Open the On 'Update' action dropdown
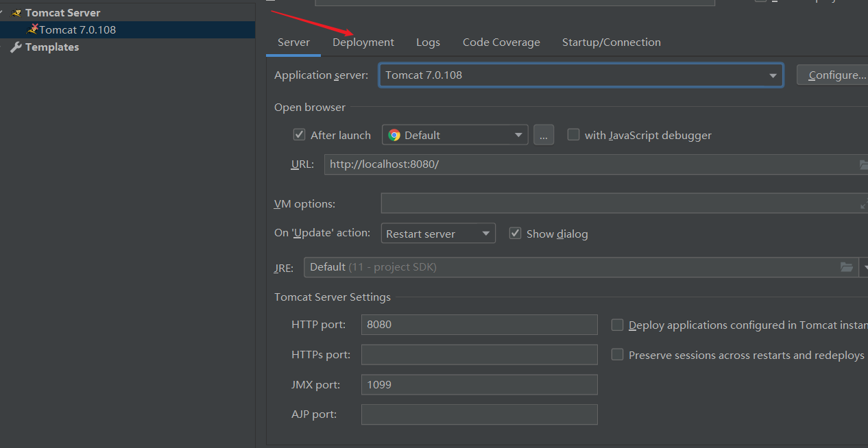This screenshot has width=868, height=448. coord(438,234)
